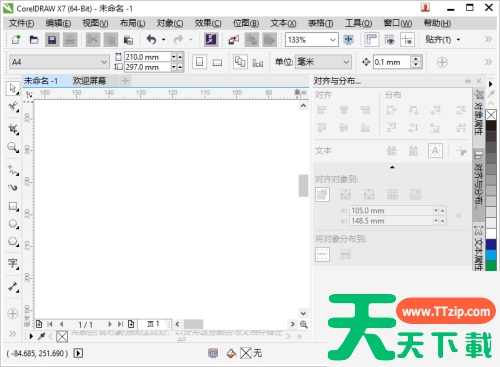This screenshot has width=500, height=367.
Task: Switch to the Welcome Screen tab
Action: 89,81
